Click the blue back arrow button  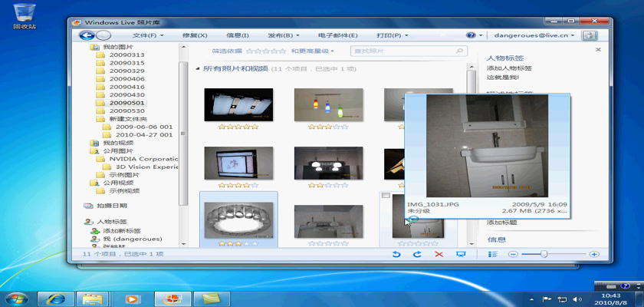tap(86, 35)
